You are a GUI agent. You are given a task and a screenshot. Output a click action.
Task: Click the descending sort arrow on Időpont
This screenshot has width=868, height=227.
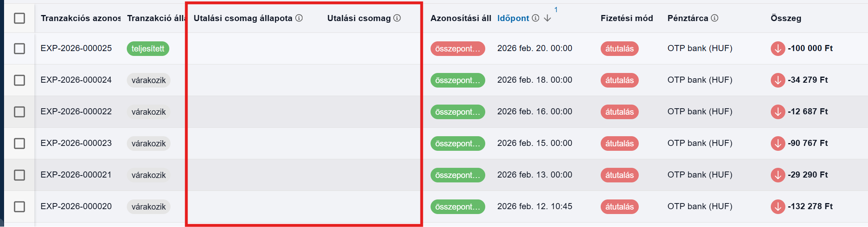point(547,18)
